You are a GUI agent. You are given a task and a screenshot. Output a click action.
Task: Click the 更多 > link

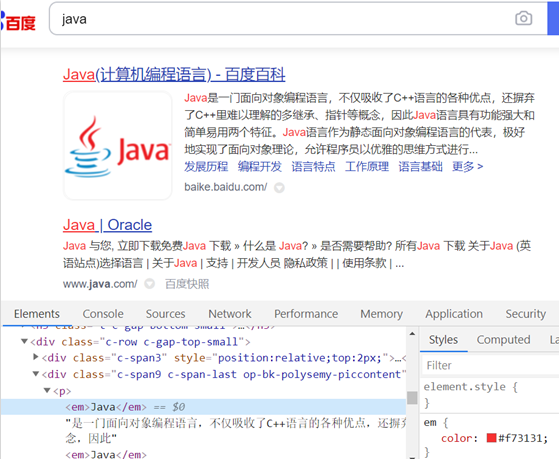pyautogui.click(x=467, y=167)
